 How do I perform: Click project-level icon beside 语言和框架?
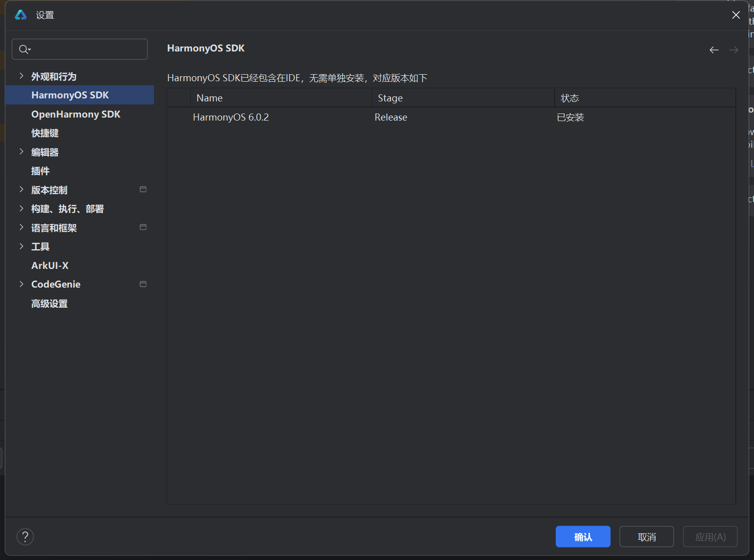(x=143, y=228)
